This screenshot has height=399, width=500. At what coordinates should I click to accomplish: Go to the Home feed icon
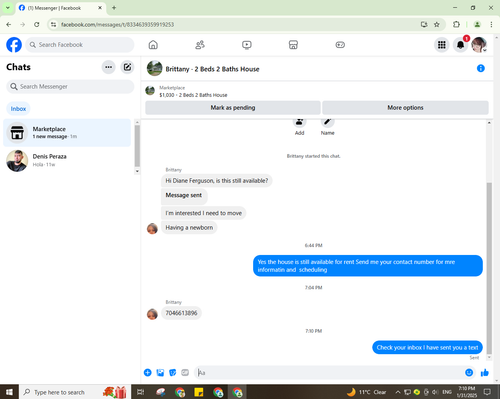click(x=153, y=45)
